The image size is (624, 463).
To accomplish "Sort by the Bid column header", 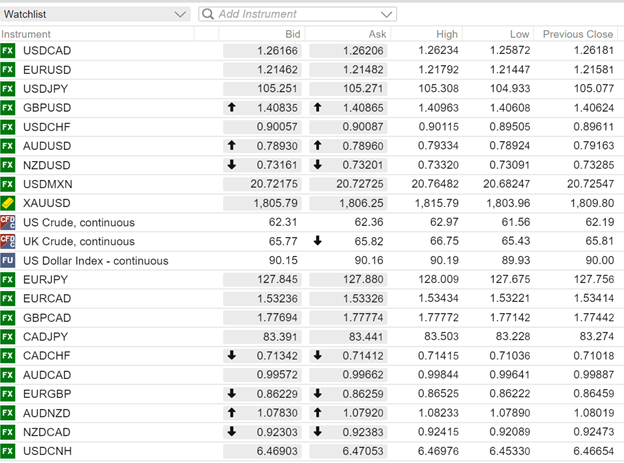I will (289, 34).
